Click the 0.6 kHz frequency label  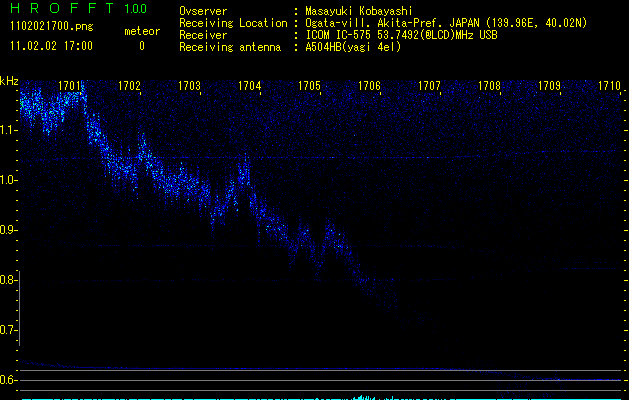click(8, 380)
